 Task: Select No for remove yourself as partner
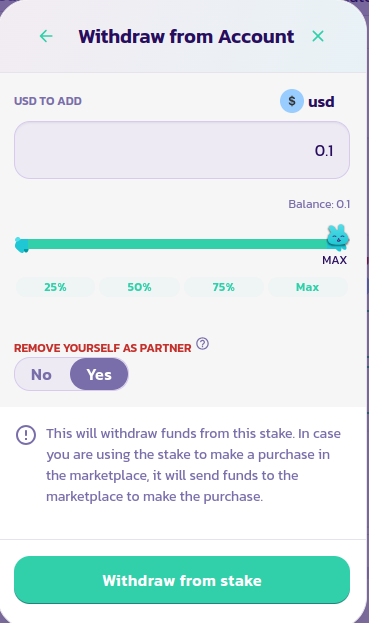(41, 375)
